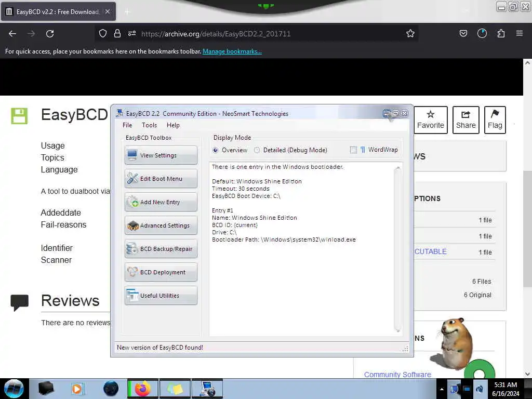
Task: Reload the current Firefox page
Action: pos(50,34)
